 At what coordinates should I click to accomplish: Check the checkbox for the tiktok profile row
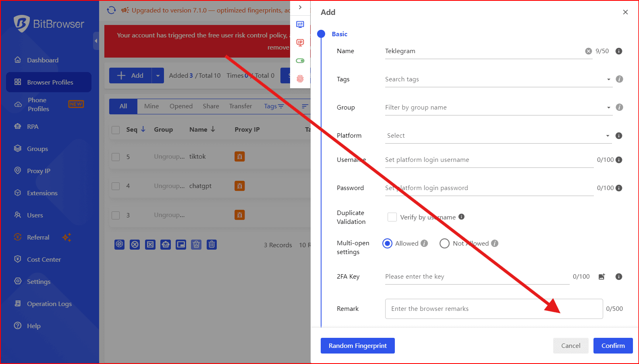(116, 157)
